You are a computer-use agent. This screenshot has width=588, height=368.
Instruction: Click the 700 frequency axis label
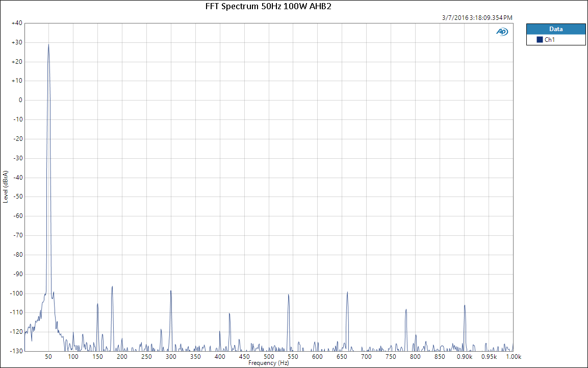pyautogui.click(x=366, y=357)
